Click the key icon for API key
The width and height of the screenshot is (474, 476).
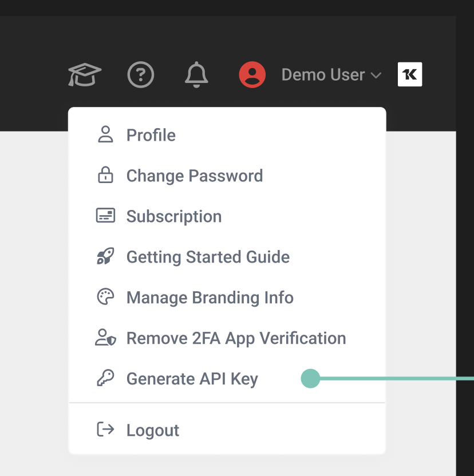point(105,378)
